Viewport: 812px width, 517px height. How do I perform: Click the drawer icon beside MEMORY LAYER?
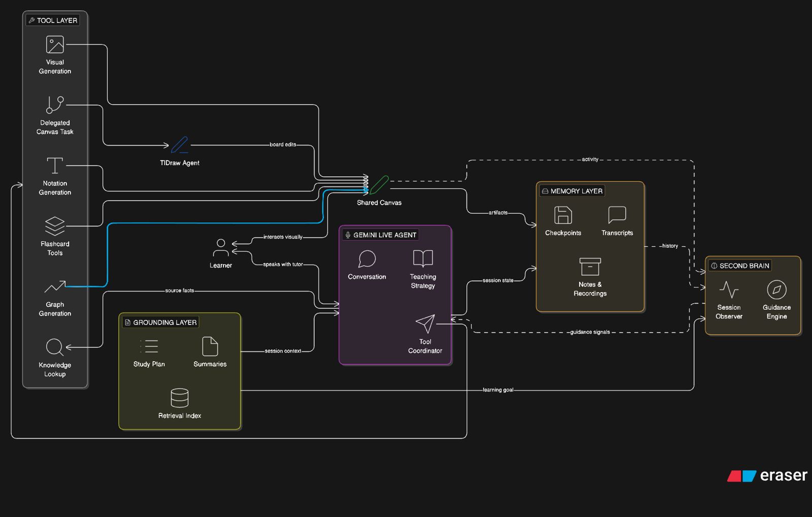[545, 191]
